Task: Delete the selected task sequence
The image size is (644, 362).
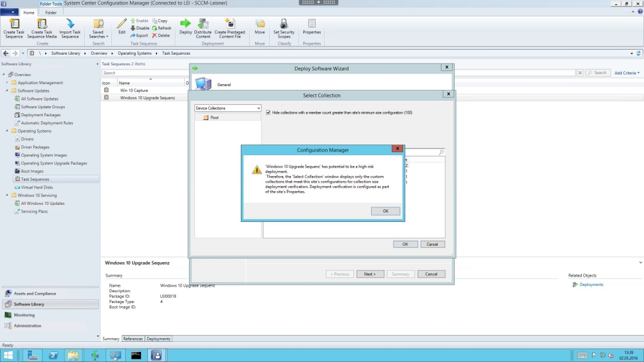Action: click(x=160, y=35)
